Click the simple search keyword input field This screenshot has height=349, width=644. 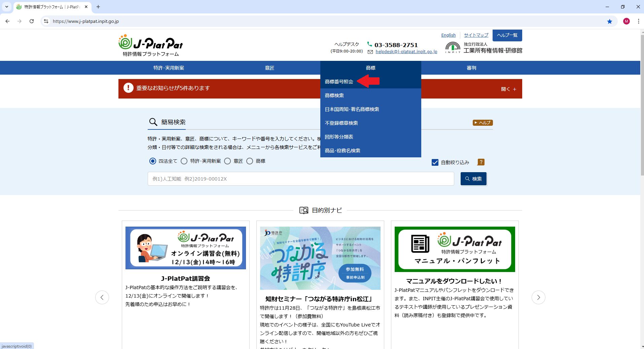tap(301, 179)
